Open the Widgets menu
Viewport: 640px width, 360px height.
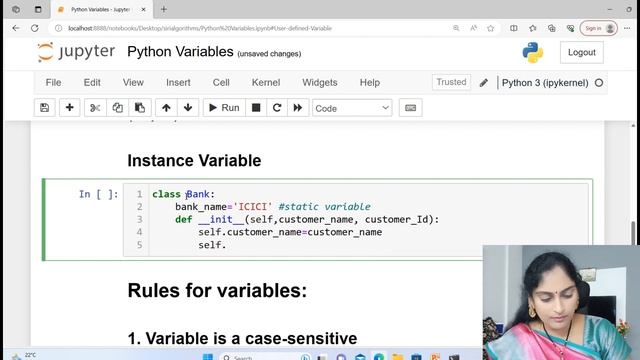(x=320, y=82)
